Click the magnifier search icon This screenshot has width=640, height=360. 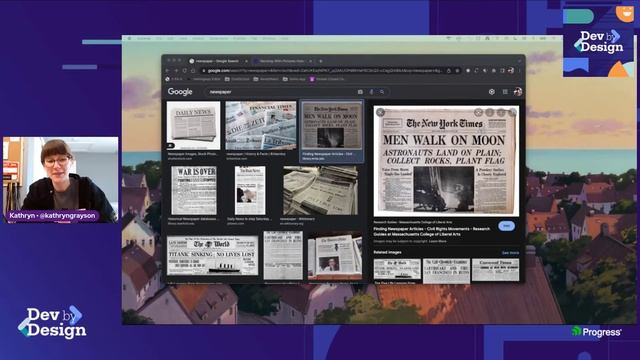382,92
